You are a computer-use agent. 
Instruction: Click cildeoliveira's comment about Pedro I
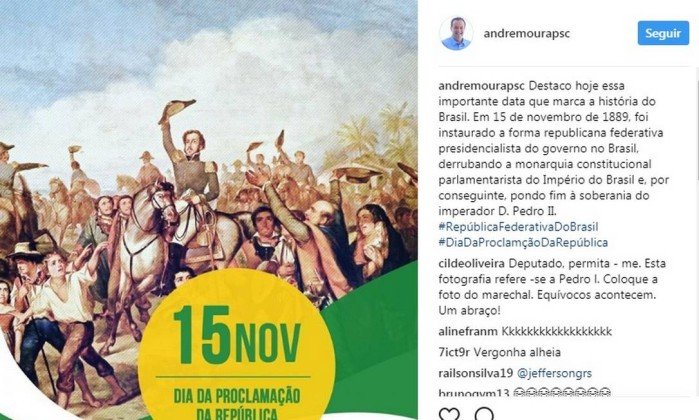point(552,287)
